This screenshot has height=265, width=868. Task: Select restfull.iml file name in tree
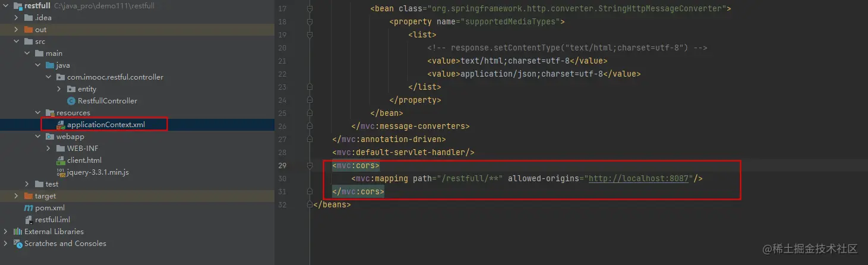(x=52, y=220)
